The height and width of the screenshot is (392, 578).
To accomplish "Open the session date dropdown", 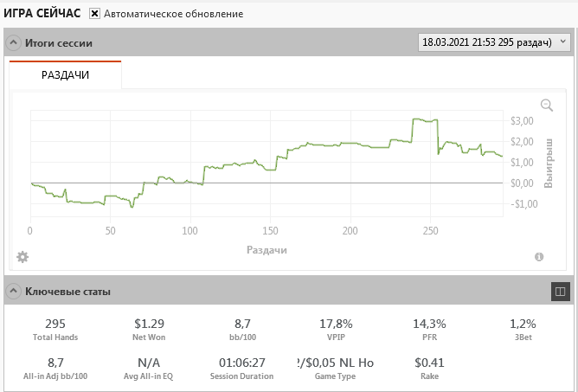I will click(x=494, y=42).
